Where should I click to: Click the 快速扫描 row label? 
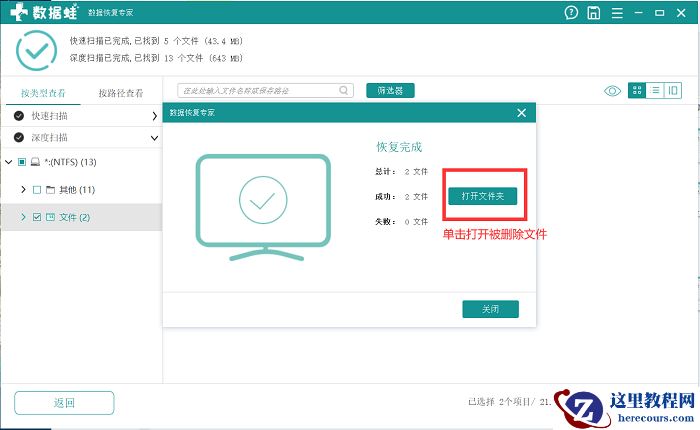coord(49,116)
